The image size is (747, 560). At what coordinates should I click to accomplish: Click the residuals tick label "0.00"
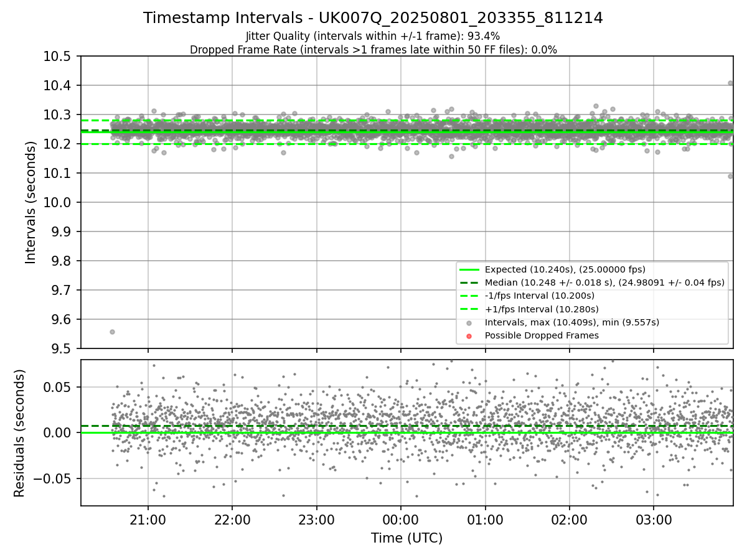(56, 432)
